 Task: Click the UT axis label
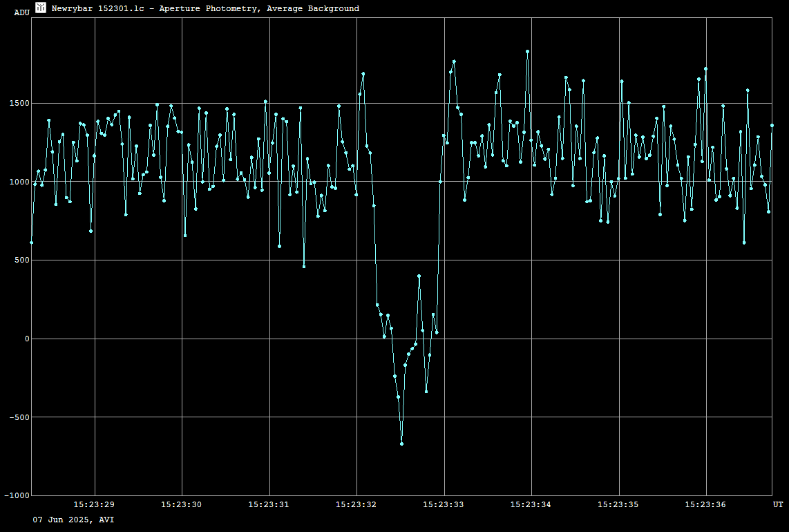coord(777,505)
